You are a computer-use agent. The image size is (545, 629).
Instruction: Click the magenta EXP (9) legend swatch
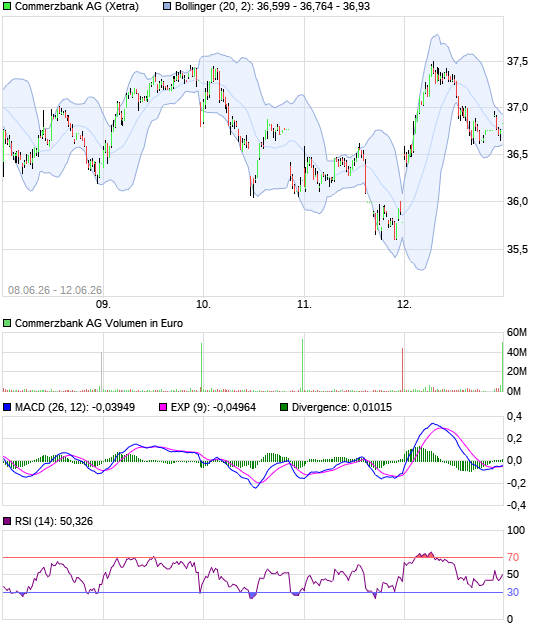(163, 408)
